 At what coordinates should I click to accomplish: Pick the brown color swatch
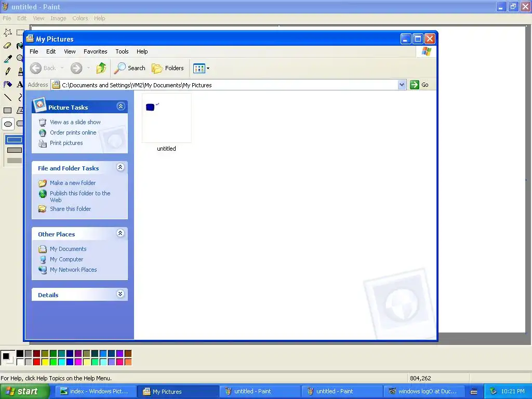(128, 353)
